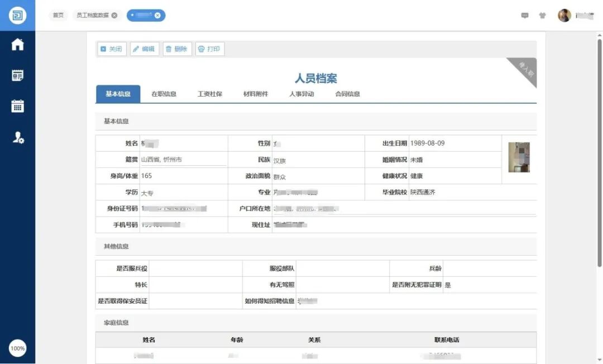The image size is (603, 364).
Task: Click the 打印 button
Action: [x=209, y=49]
